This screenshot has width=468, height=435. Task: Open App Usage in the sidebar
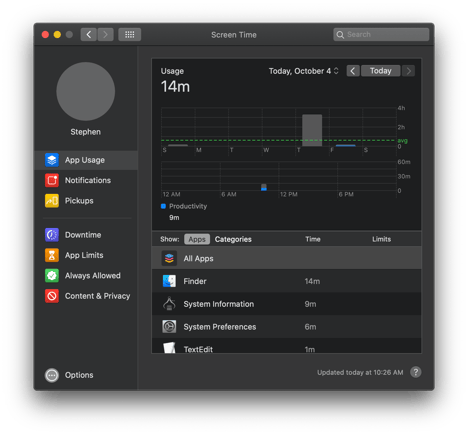pos(86,160)
